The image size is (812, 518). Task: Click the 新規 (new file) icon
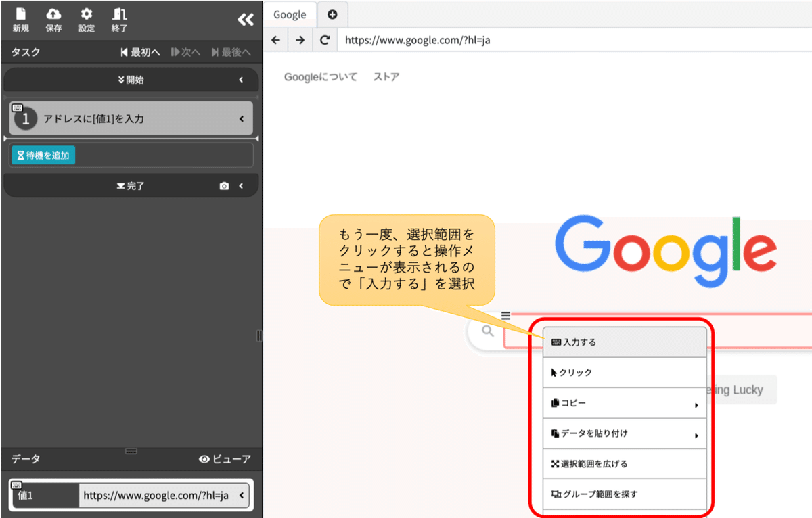pos(20,14)
